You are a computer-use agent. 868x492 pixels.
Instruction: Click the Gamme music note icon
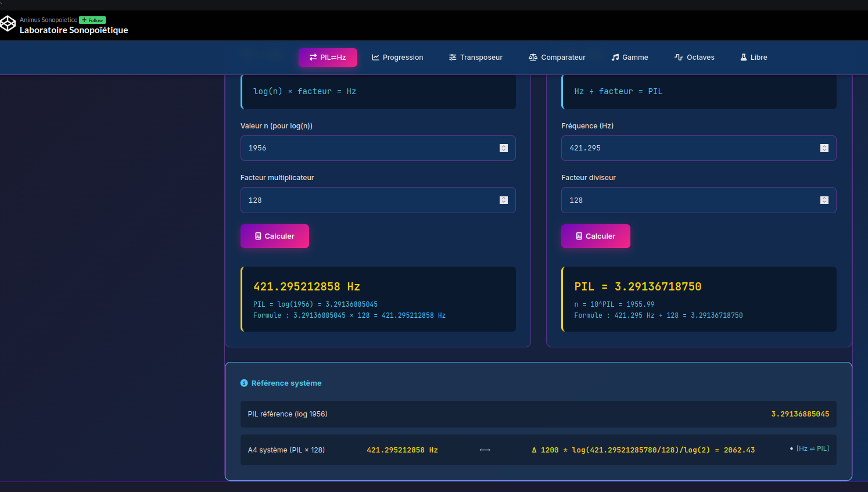click(x=615, y=58)
